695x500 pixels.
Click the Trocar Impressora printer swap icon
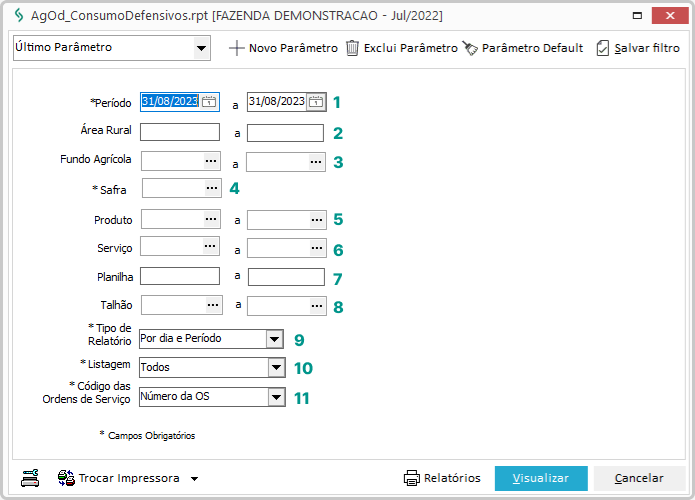coord(66,478)
